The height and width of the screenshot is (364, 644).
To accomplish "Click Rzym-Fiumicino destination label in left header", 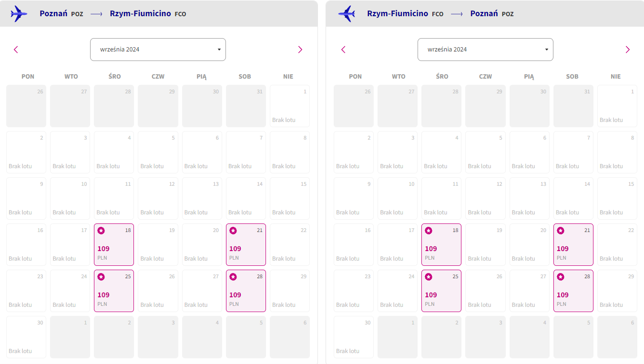I will (140, 13).
